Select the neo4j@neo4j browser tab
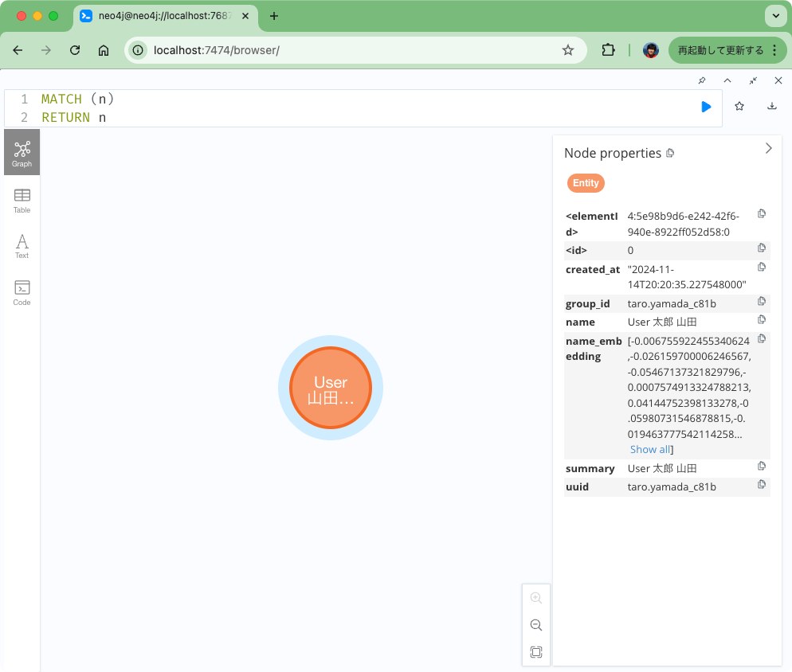The height and width of the screenshot is (672, 792). pyautogui.click(x=165, y=16)
